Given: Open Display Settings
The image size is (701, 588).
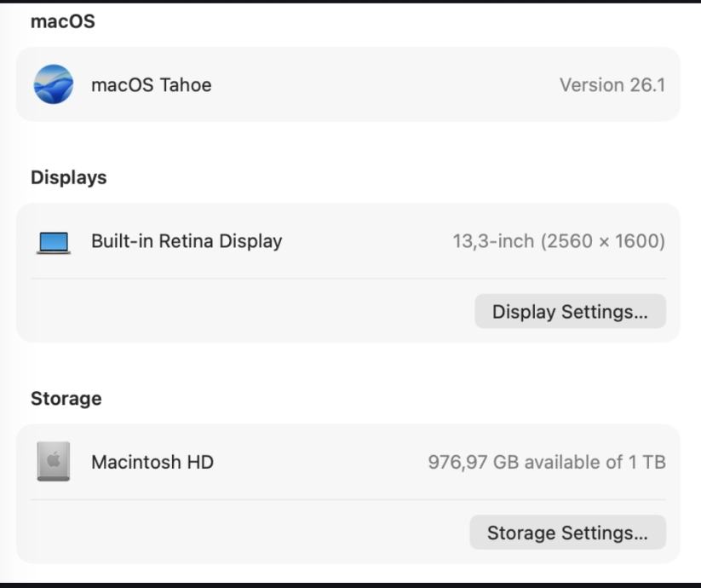Looking at the screenshot, I should coord(570,312).
